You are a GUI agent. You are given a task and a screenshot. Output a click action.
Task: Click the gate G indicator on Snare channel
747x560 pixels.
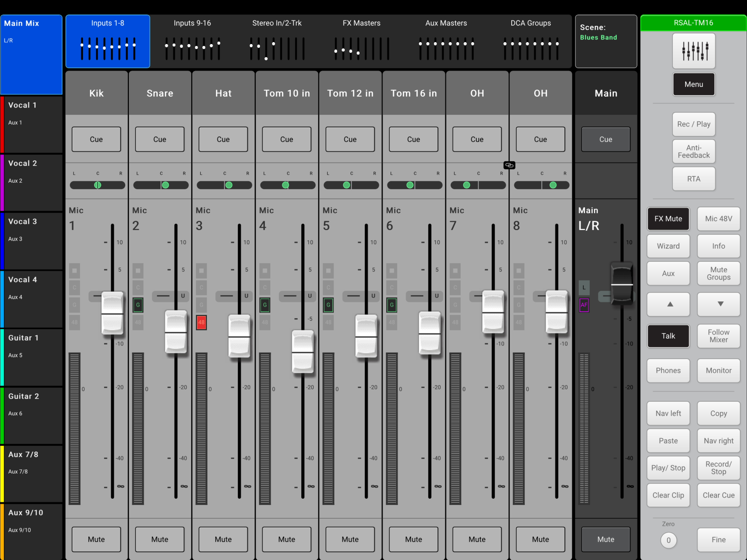click(x=138, y=305)
